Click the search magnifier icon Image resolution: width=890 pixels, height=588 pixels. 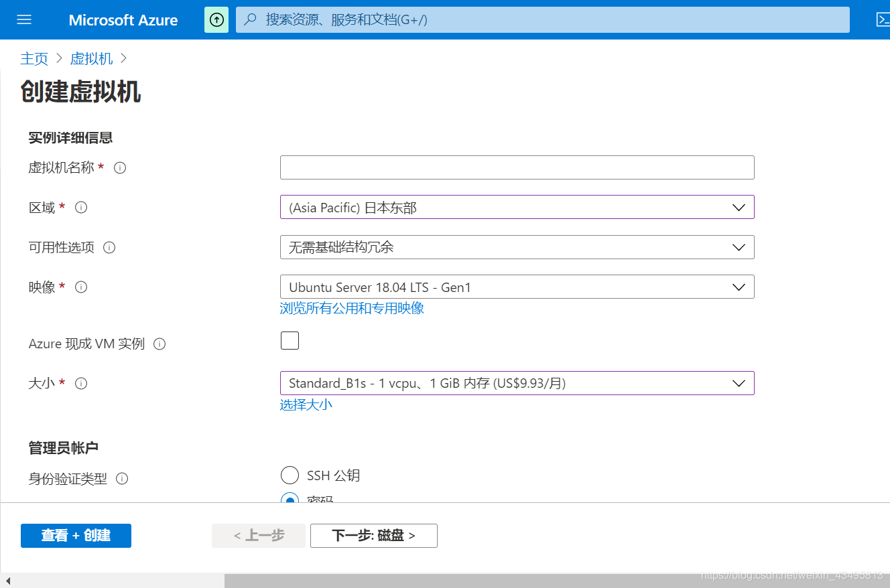tap(251, 19)
